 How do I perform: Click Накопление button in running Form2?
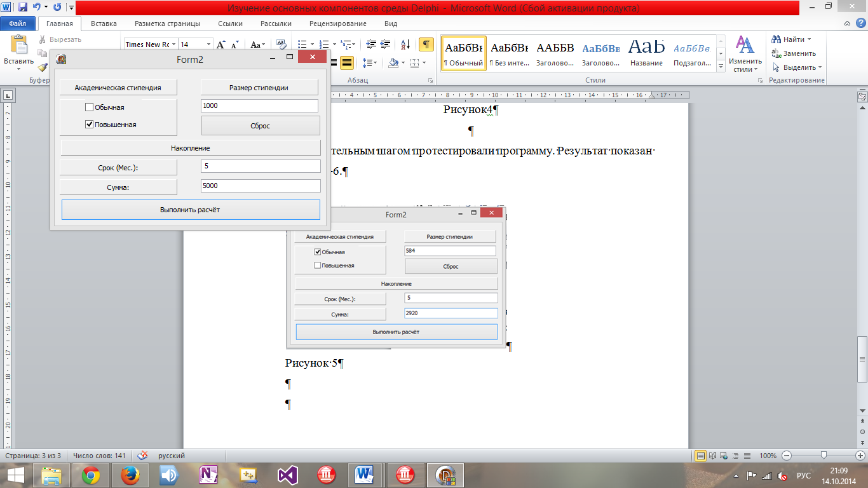[x=191, y=147]
